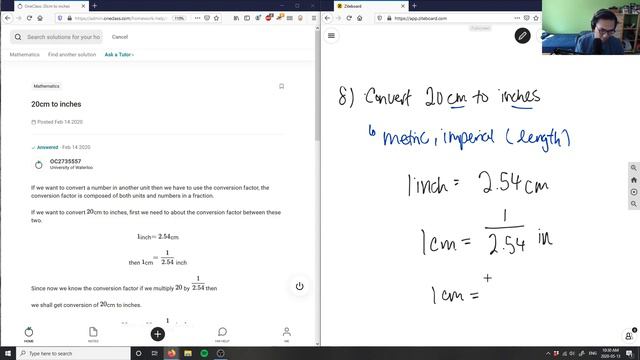Click home button in OneClass browser window
This screenshot has width=640, height=360.
[x=40, y=18]
